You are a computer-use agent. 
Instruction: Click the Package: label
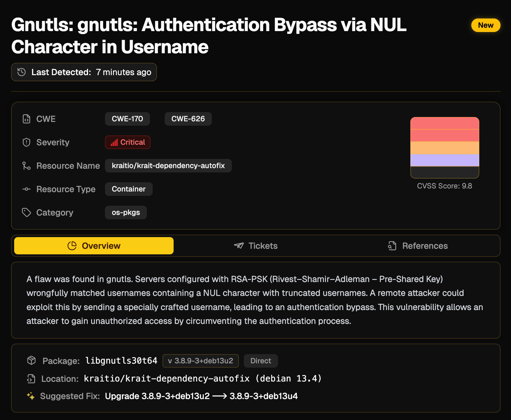pos(61,361)
